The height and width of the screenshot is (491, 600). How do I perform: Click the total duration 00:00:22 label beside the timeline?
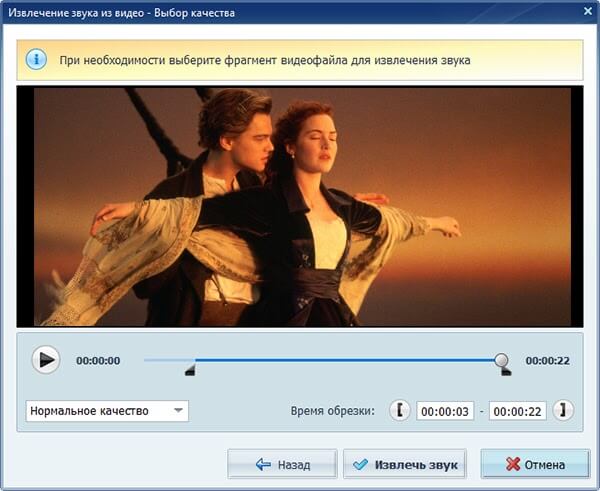pos(548,361)
